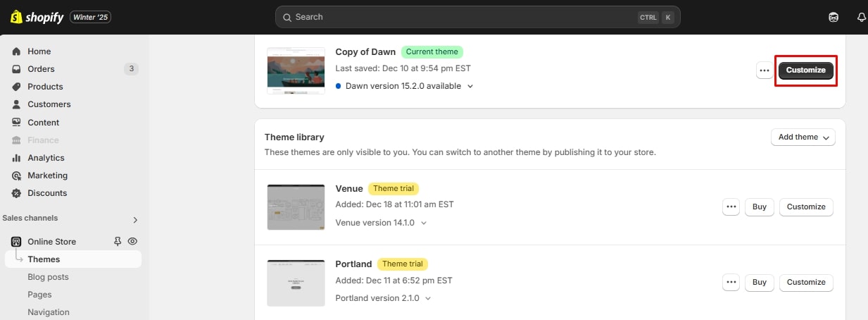Buy the Venue theme
The width and height of the screenshot is (868, 320).
coord(760,207)
